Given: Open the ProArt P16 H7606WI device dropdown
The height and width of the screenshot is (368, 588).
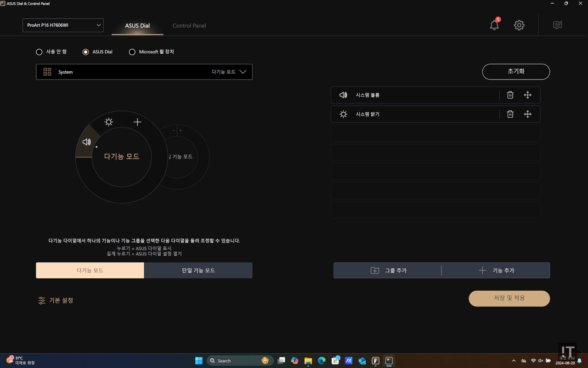Looking at the screenshot, I should [x=63, y=25].
